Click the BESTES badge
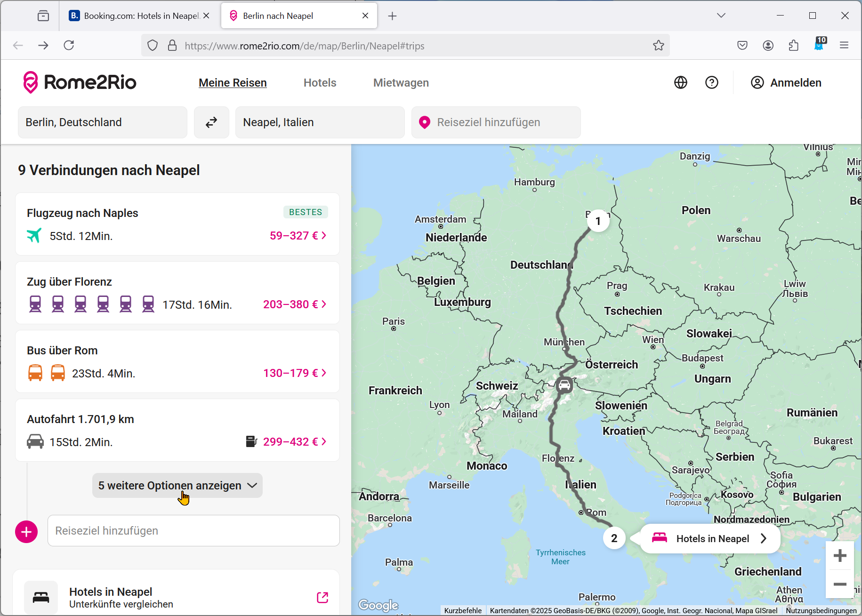Screen dimensions: 862x616 click(306, 212)
